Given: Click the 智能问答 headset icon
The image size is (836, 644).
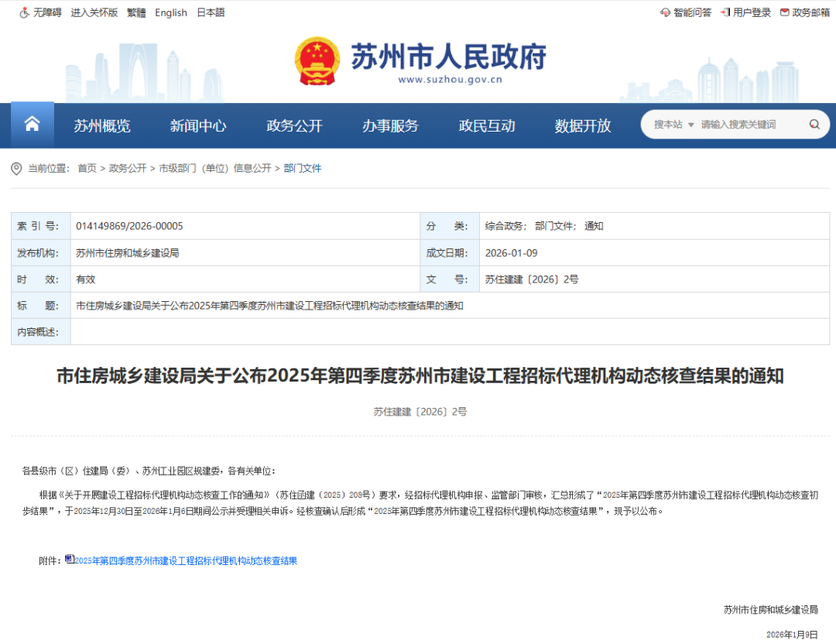Looking at the screenshot, I should click(665, 12).
